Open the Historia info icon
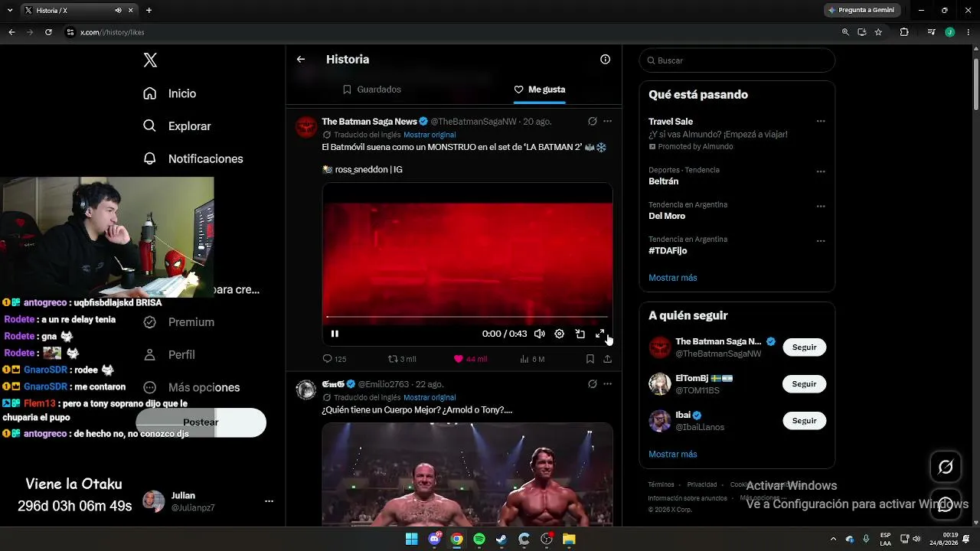The height and width of the screenshot is (551, 980). [x=605, y=59]
